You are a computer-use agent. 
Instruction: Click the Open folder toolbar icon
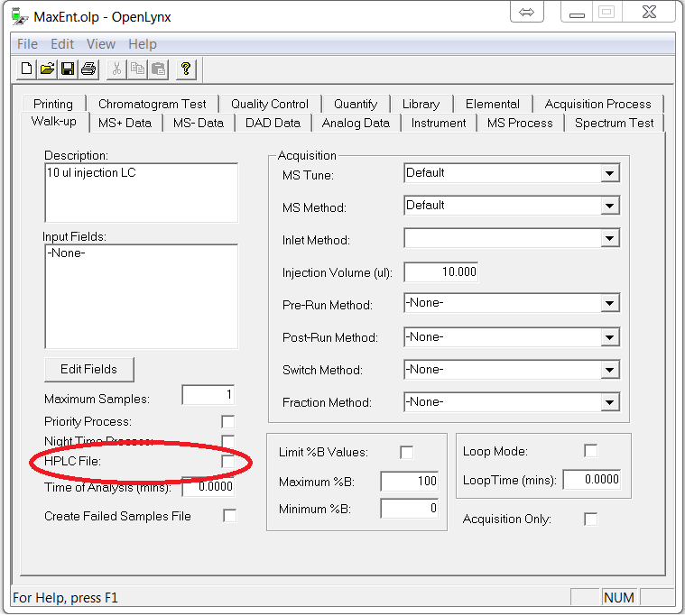pos(47,69)
